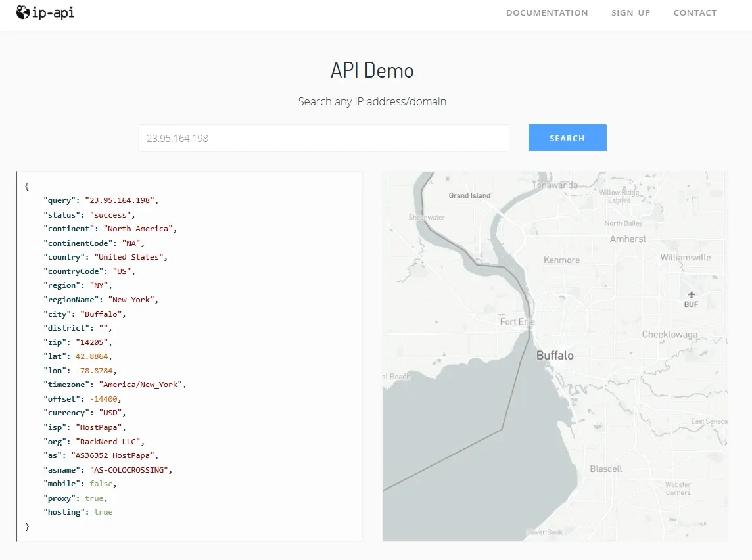Select countryCode value "US"

(122, 271)
